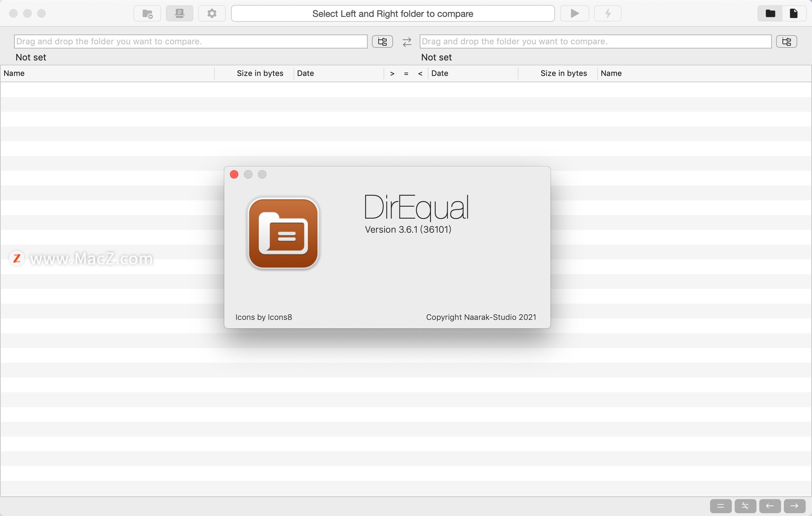
Task: Browse for the left folder
Action: 382,41
